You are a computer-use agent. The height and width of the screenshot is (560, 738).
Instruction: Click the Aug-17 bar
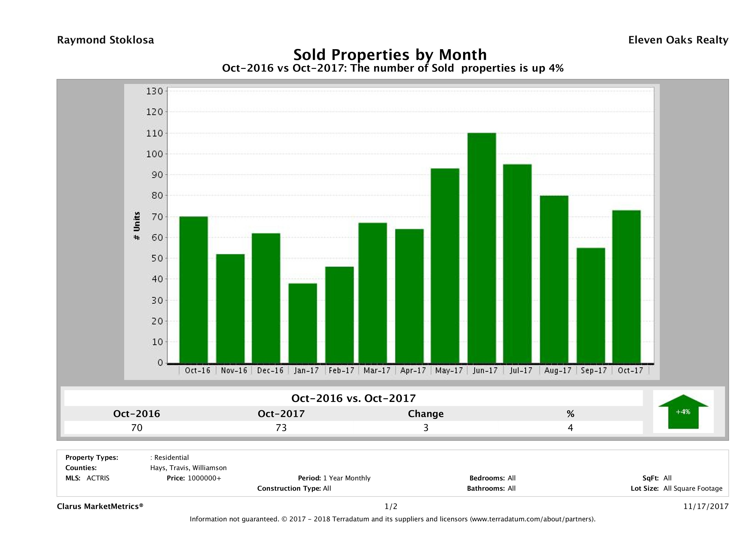pyautogui.click(x=554, y=279)
